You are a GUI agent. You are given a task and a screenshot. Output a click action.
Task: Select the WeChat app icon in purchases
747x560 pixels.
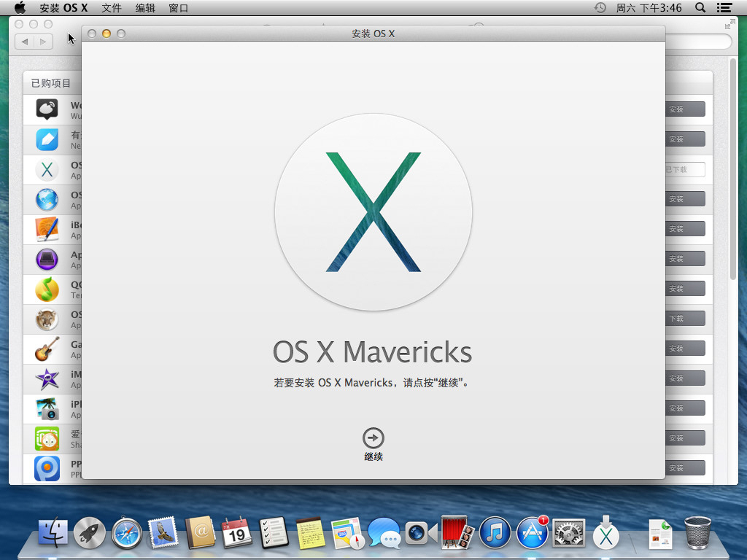(47, 109)
